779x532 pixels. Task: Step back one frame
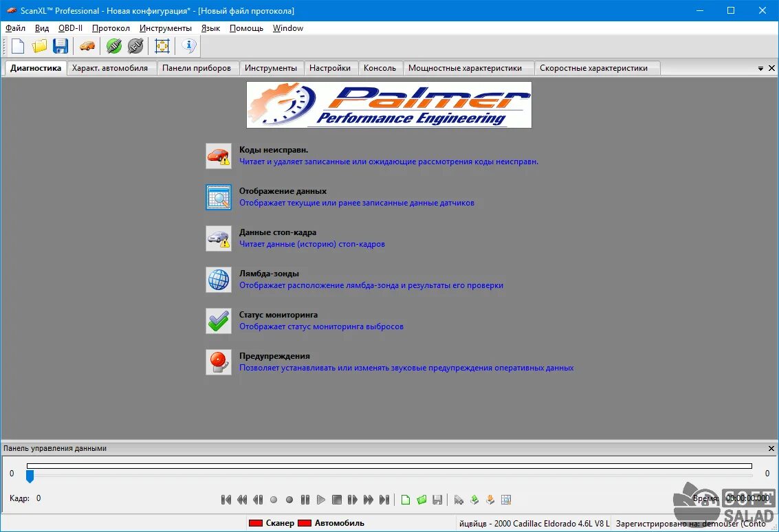[x=258, y=500]
